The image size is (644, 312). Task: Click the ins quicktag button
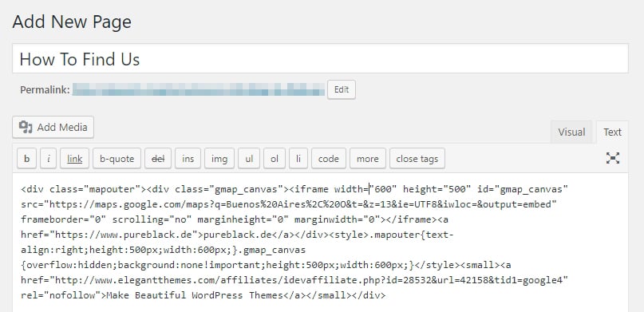tap(188, 159)
